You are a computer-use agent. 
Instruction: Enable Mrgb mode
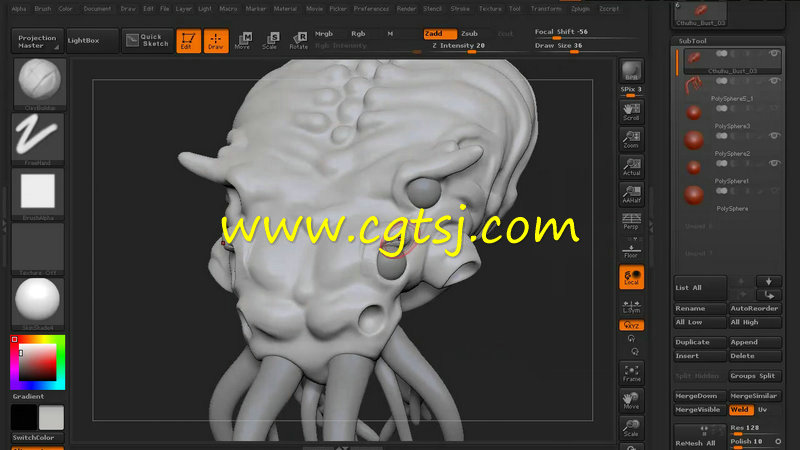[x=324, y=34]
